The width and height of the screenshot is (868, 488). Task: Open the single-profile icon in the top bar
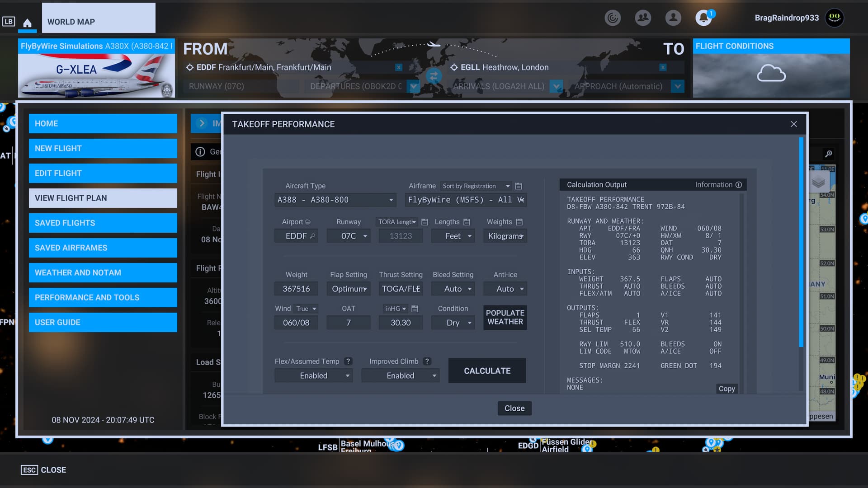click(673, 18)
